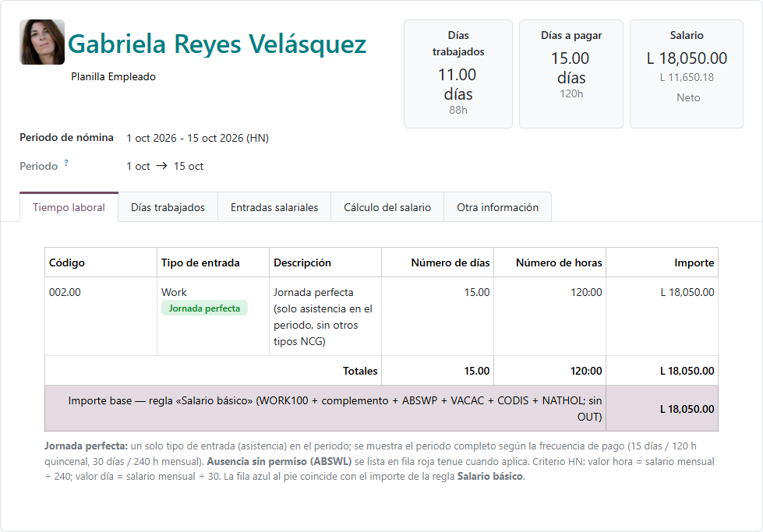763x532 pixels.
Task: Click the end date '15 oct'
Action: click(189, 167)
